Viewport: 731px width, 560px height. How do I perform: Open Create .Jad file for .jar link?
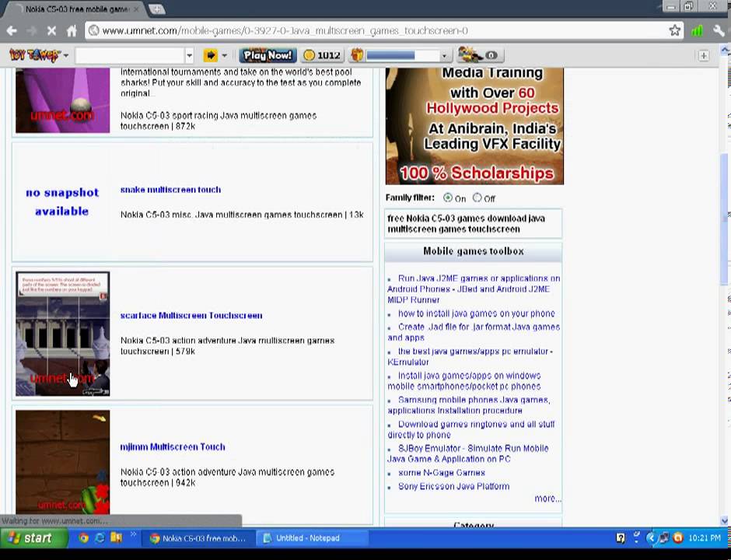[x=474, y=332]
